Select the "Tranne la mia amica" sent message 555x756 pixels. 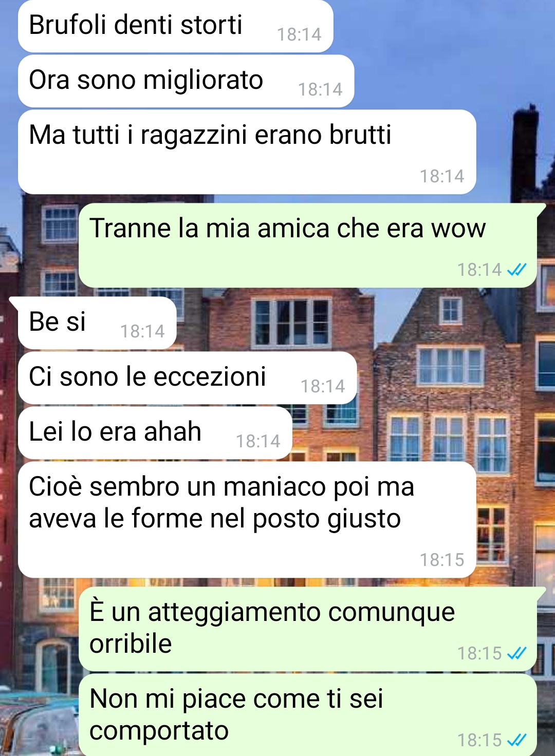[308, 245]
